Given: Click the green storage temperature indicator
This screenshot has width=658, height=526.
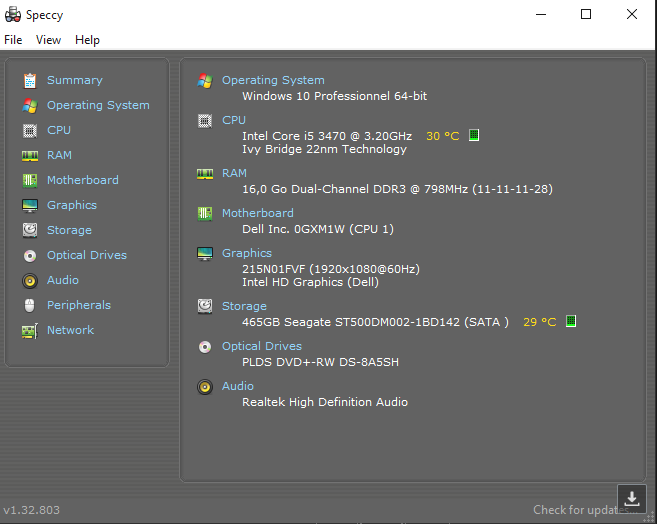Looking at the screenshot, I should [571, 321].
